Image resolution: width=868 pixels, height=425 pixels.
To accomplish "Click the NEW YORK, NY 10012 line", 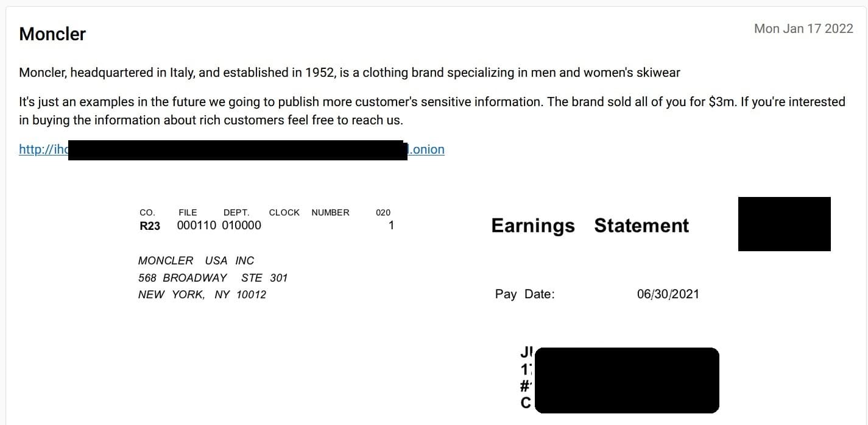I will [202, 295].
